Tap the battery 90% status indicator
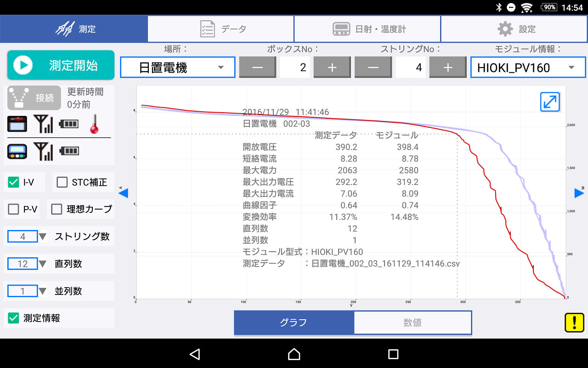Screen dimensions: 588x368 coord(548,7)
